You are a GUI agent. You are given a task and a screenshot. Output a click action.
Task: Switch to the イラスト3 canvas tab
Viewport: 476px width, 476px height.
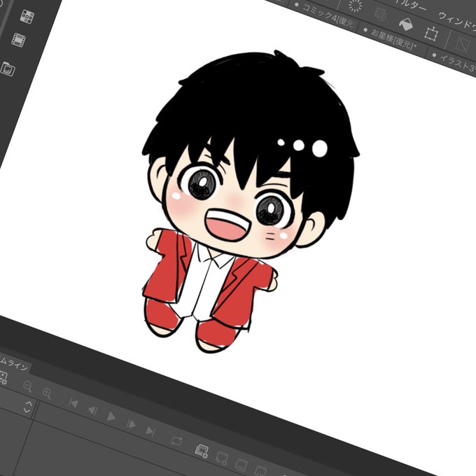click(x=454, y=62)
